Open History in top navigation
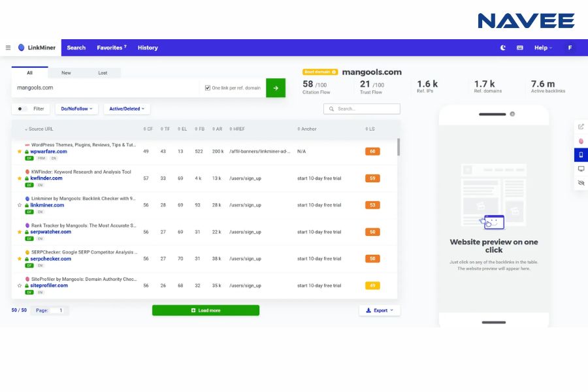 coord(148,48)
